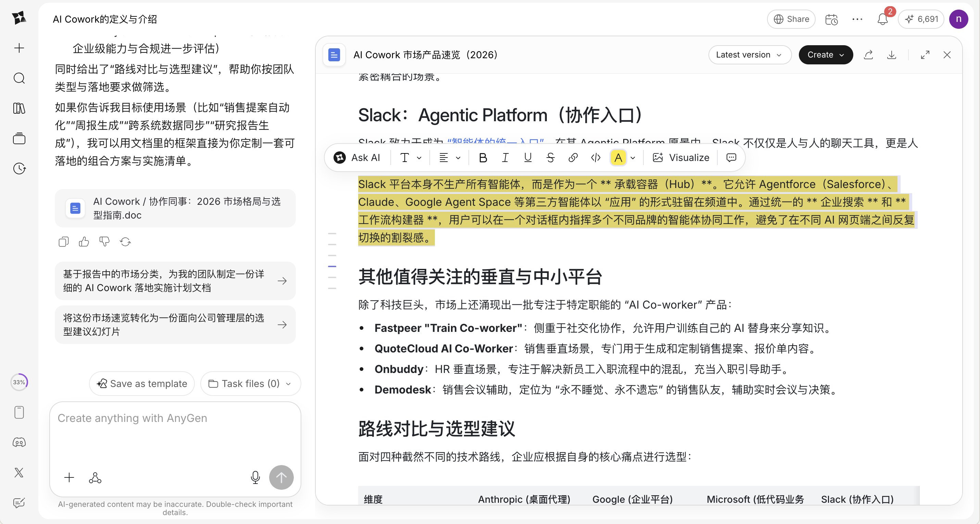Insert a link using the link icon
Screen dimensions: 980x524
573,157
